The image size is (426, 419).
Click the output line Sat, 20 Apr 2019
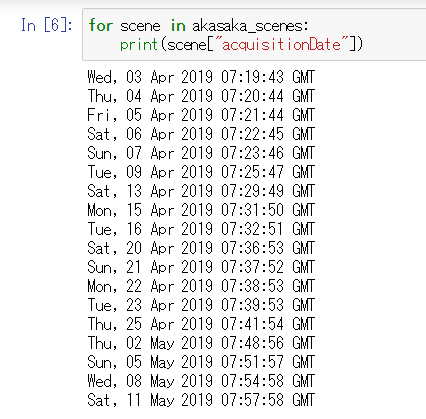click(201, 248)
